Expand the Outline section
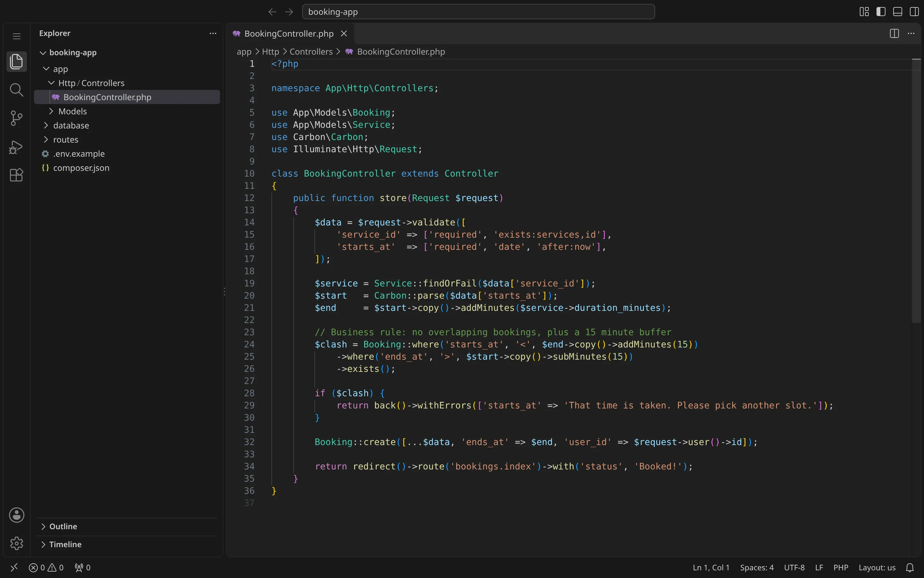Screen dimensions: 924x578 pos(127,526)
